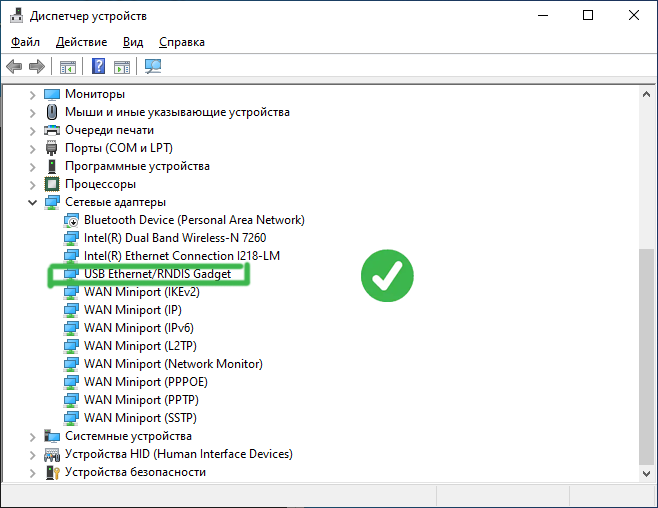Select WAN Miniport (PPPOE)
The image size is (658, 508).
pos(146,382)
